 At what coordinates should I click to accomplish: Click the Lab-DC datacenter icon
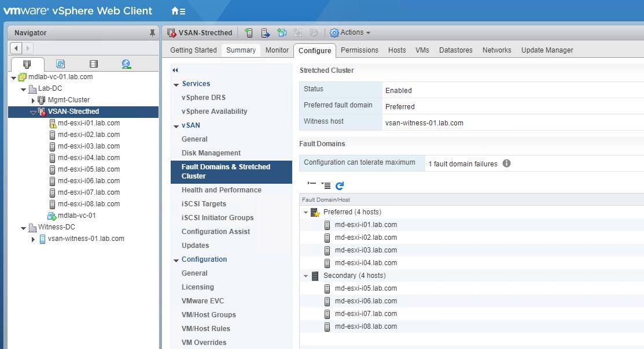pyautogui.click(x=32, y=88)
